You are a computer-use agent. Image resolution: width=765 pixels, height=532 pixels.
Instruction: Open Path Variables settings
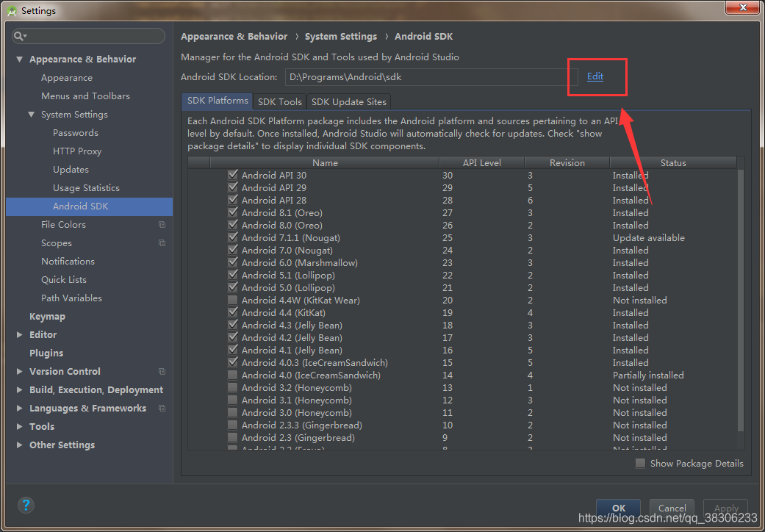tap(72, 298)
